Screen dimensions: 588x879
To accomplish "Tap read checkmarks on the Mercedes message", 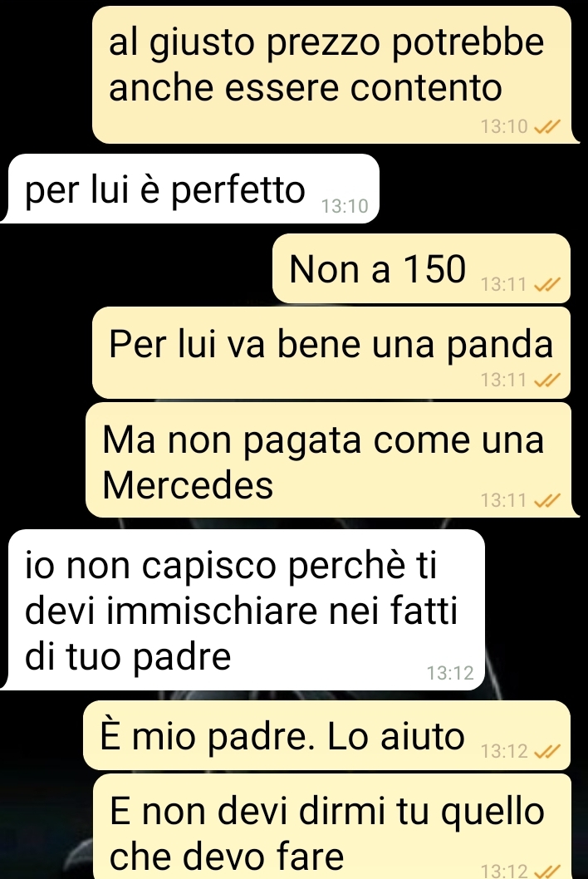I will click(547, 500).
